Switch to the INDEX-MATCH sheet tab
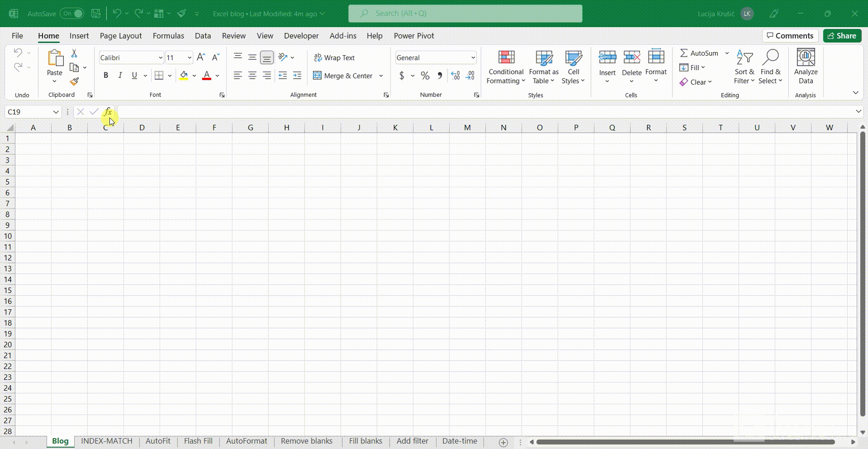Viewport: 868px width, 449px height. click(x=107, y=441)
